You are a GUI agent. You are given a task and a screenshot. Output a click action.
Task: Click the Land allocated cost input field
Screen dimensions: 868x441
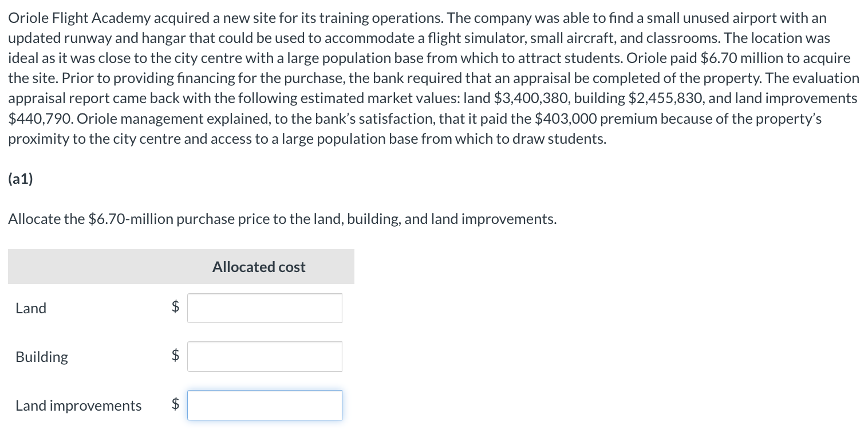click(265, 308)
